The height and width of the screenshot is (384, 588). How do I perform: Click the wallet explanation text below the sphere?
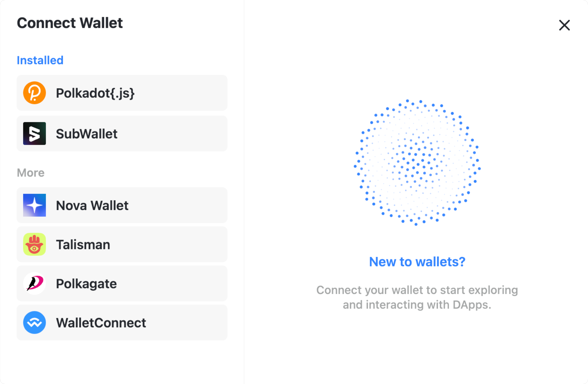pos(417,297)
